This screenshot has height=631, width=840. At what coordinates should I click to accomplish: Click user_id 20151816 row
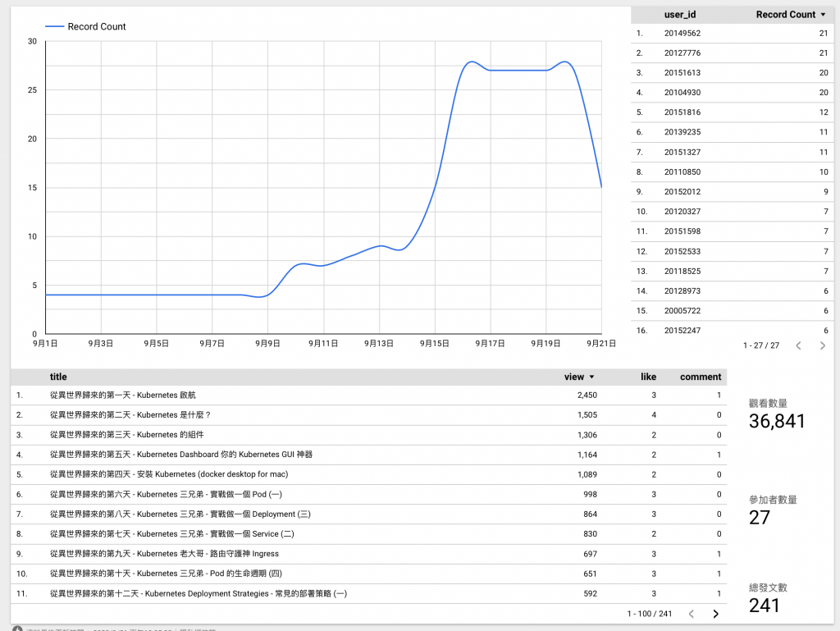[732, 112]
